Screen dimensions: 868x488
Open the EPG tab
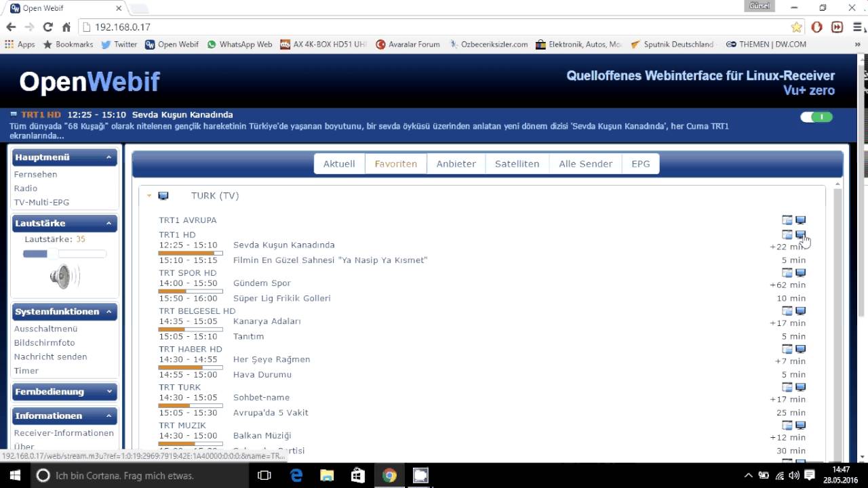coord(641,164)
